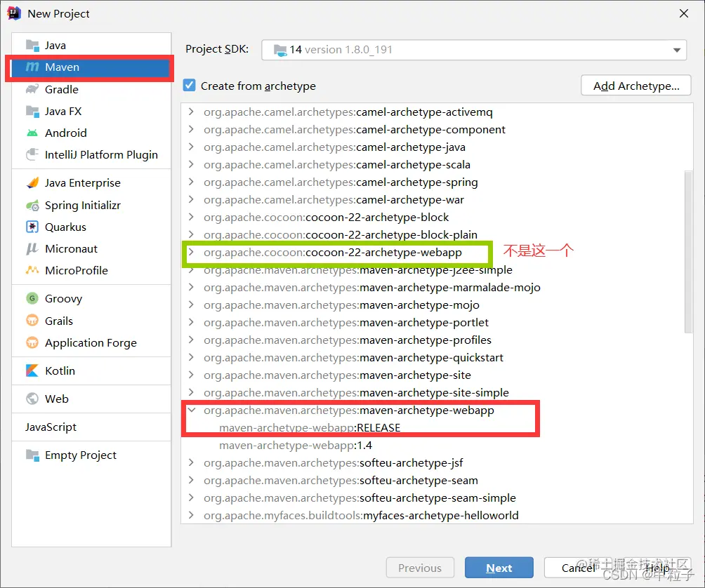Collapse the maven-archetype-webapp node
705x588 pixels.
tap(192, 410)
